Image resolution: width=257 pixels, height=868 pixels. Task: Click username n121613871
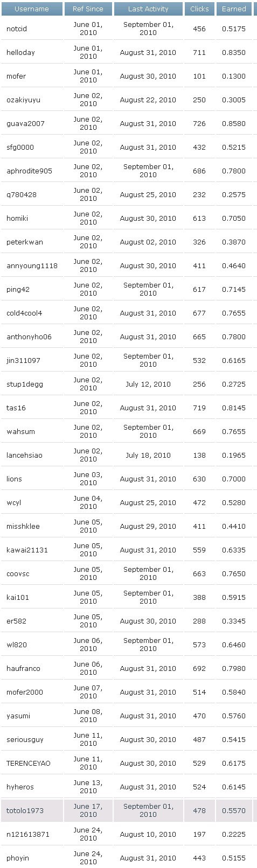coord(27,835)
